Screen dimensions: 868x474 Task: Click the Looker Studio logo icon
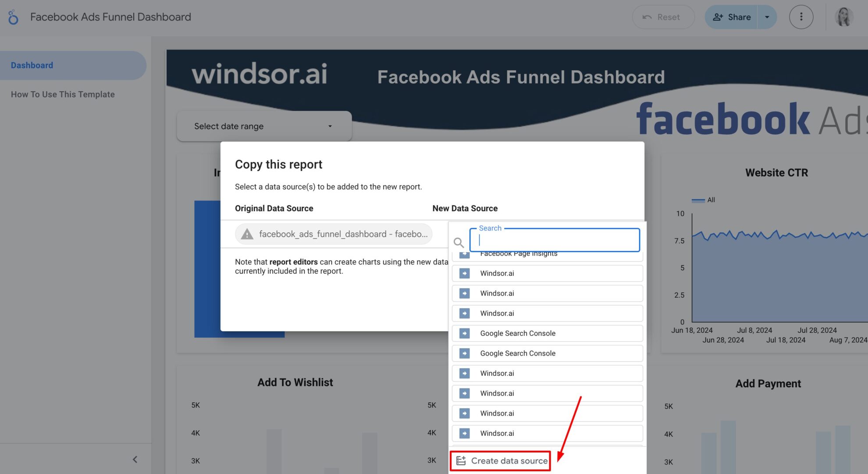pos(14,17)
